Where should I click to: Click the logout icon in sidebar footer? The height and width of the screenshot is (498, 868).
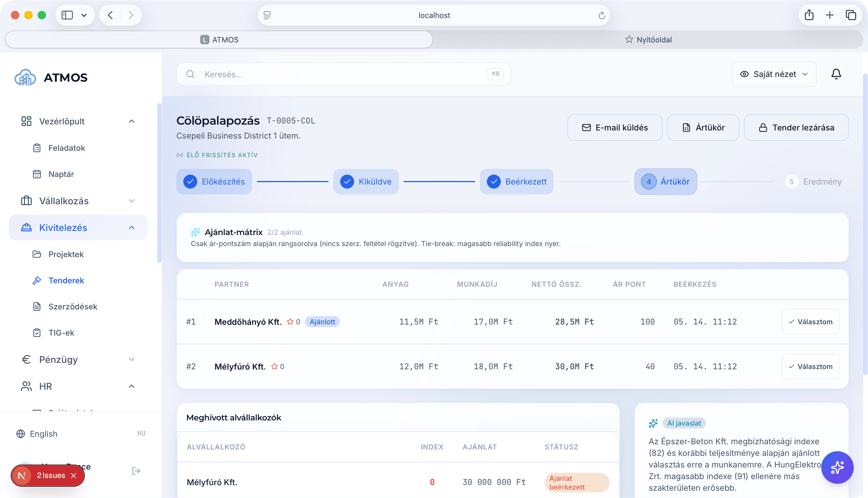pos(136,471)
